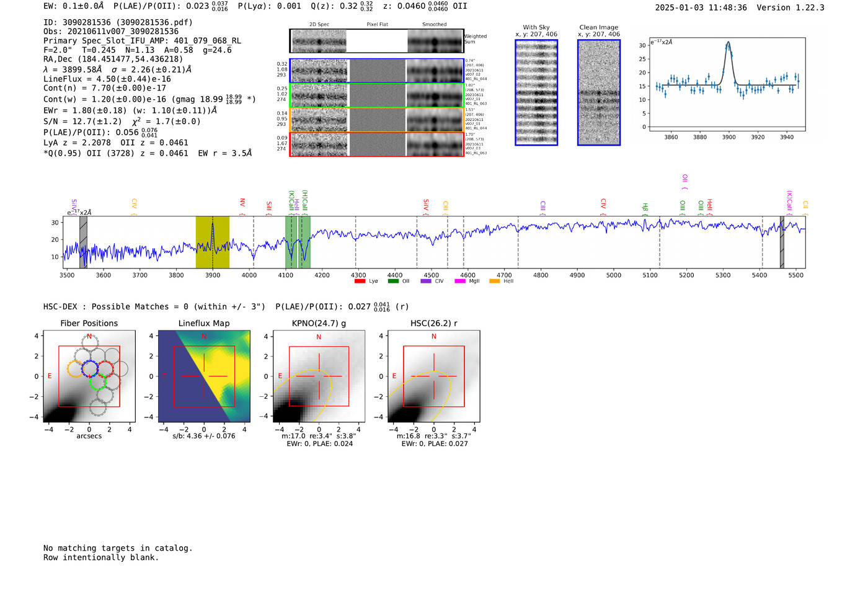
Task: Click the Pixel Flat column header
Action: (377, 25)
